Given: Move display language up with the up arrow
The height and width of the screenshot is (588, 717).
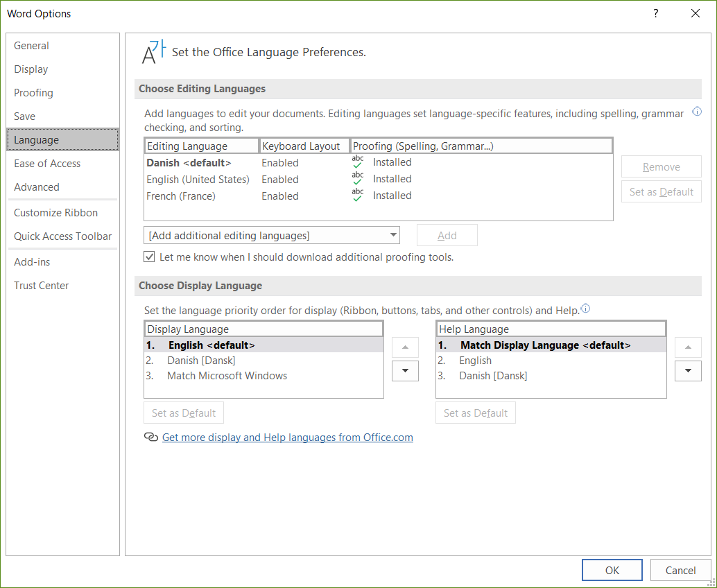Looking at the screenshot, I should 405,347.
